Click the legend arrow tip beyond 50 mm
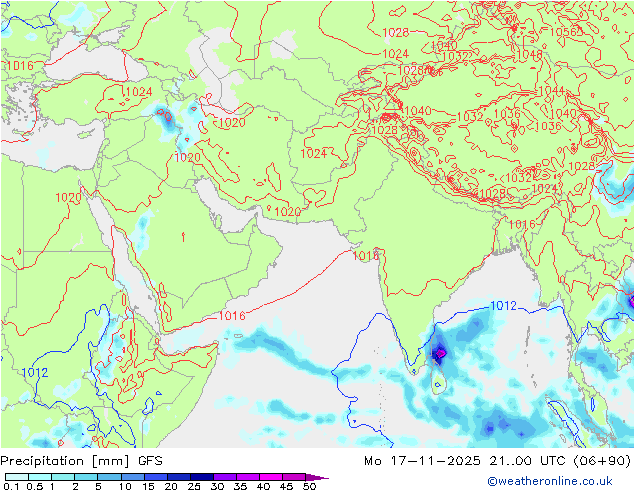This screenshot has height=490, width=634. point(317,477)
